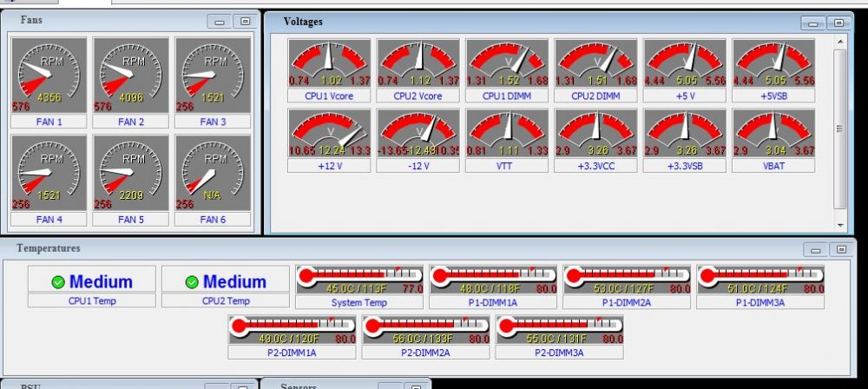Click the P1-DIMM3A thermometer bar
This screenshot has width=868, height=389.
pos(760,280)
